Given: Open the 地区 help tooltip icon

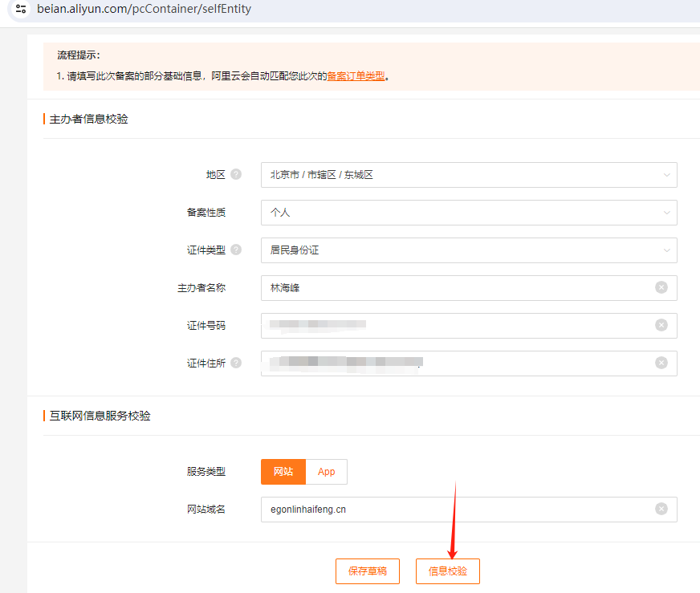Looking at the screenshot, I should 235,174.
